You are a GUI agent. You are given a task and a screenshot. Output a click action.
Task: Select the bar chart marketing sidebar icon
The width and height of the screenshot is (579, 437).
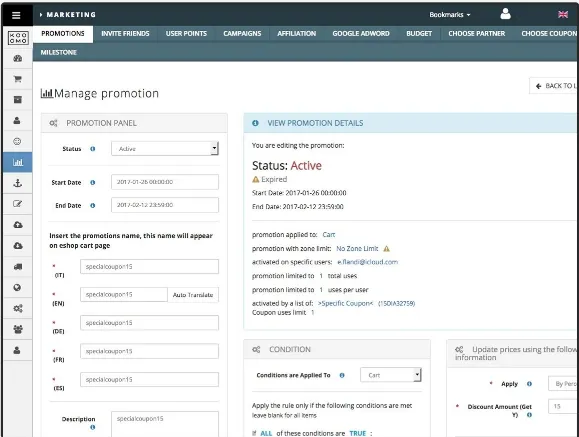coord(17,162)
